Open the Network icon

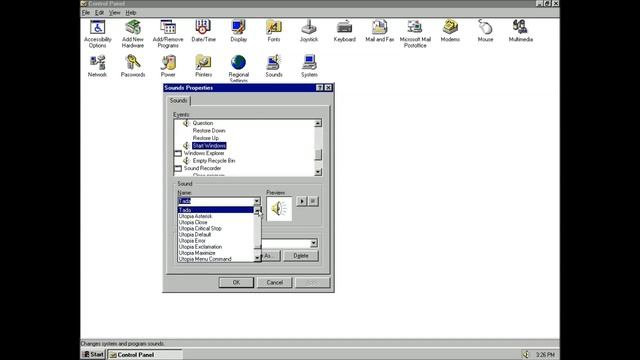(97, 66)
